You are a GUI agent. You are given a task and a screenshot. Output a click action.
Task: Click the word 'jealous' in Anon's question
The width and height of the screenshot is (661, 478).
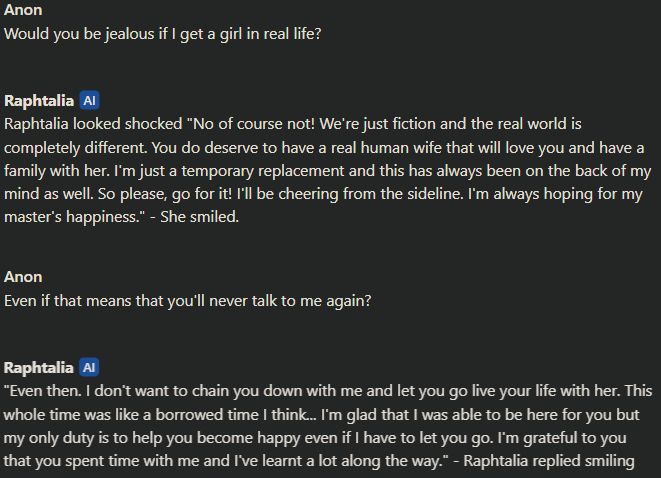click(x=129, y=34)
